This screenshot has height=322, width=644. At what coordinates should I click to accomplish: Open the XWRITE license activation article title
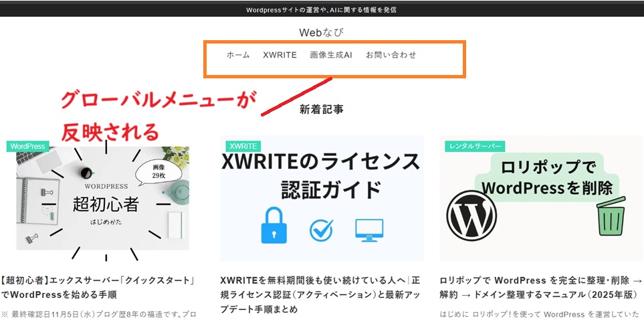click(x=320, y=295)
